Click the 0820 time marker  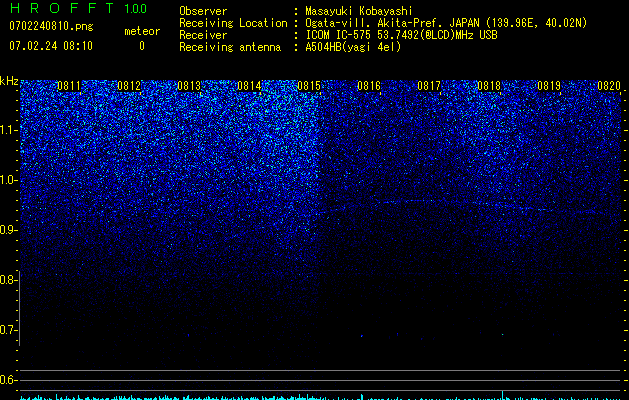point(609,86)
